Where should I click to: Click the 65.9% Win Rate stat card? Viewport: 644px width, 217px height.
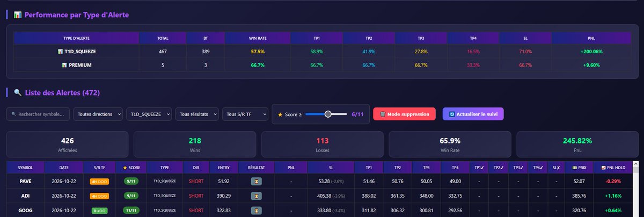click(x=450, y=144)
